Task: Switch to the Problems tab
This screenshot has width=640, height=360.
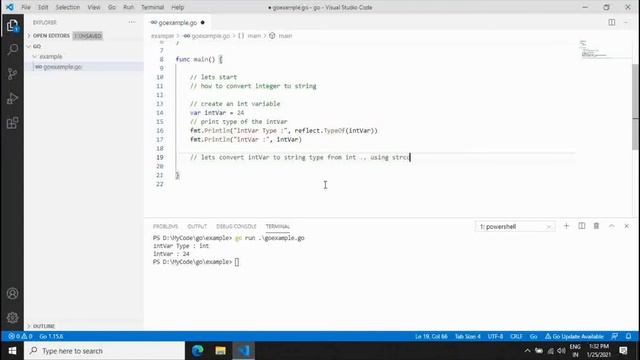Action: (165, 226)
